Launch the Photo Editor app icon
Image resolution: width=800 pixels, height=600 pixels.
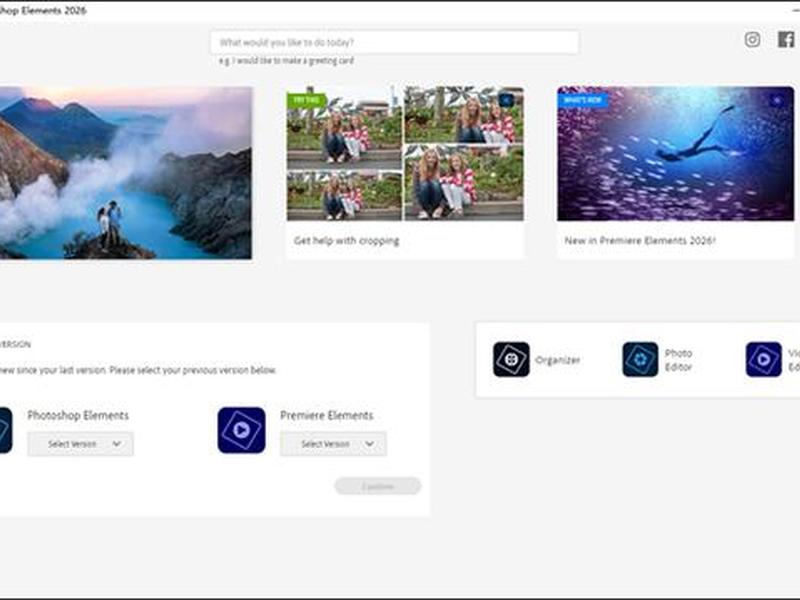[x=640, y=360]
